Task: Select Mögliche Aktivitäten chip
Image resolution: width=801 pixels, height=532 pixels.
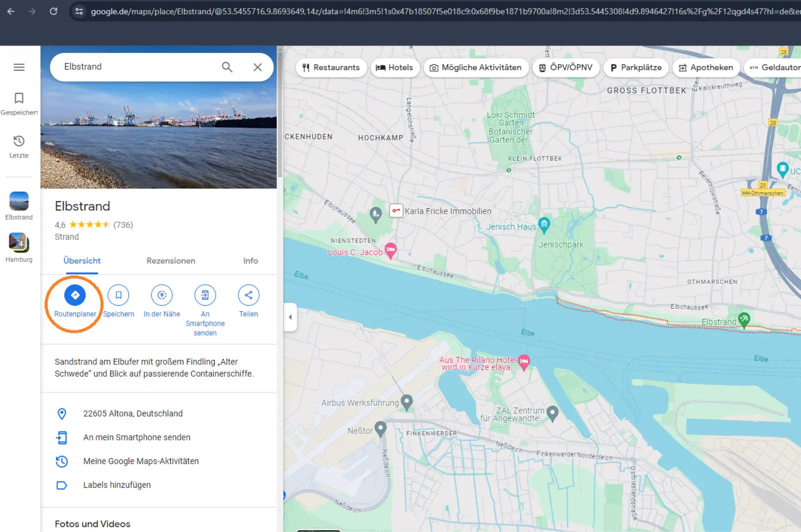Action: point(476,68)
